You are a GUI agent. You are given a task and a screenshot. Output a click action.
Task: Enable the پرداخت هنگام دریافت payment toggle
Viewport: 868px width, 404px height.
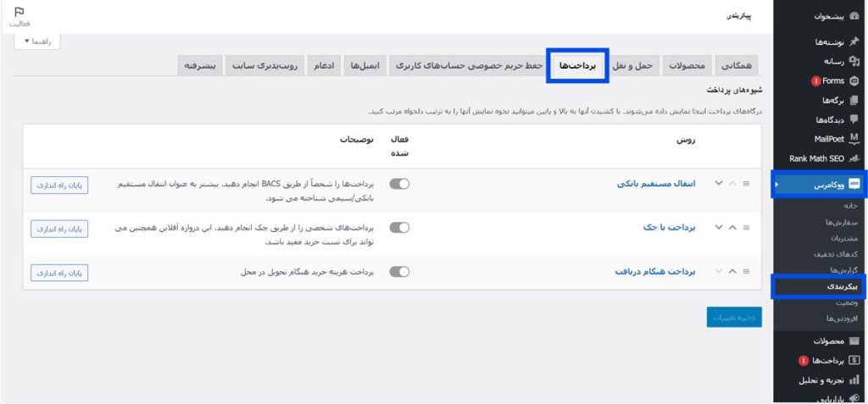399,271
